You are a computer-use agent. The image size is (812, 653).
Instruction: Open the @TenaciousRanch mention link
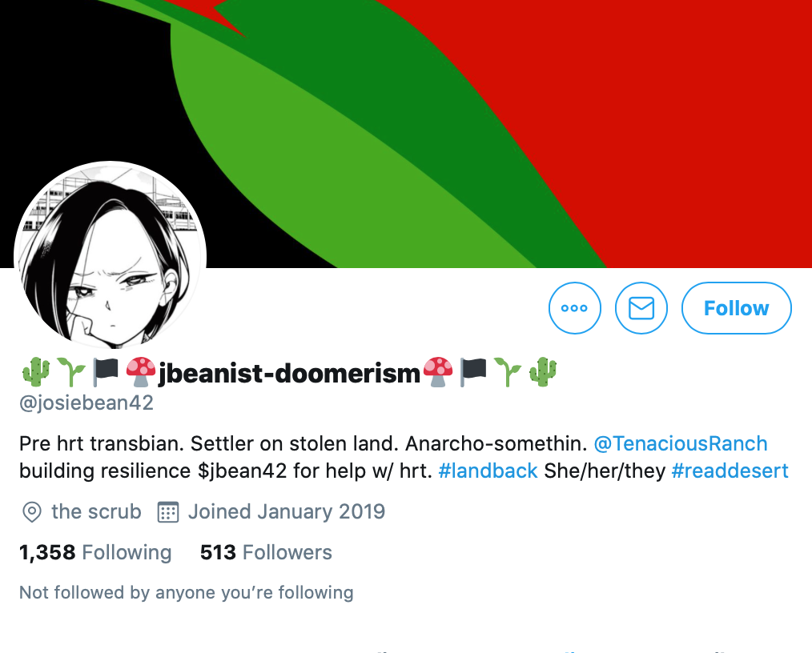point(681,443)
